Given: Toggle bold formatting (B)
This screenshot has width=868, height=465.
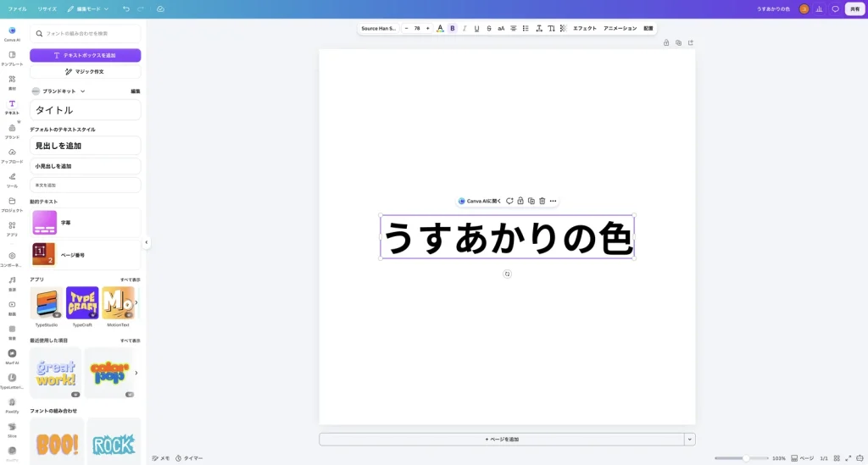Looking at the screenshot, I should 453,28.
